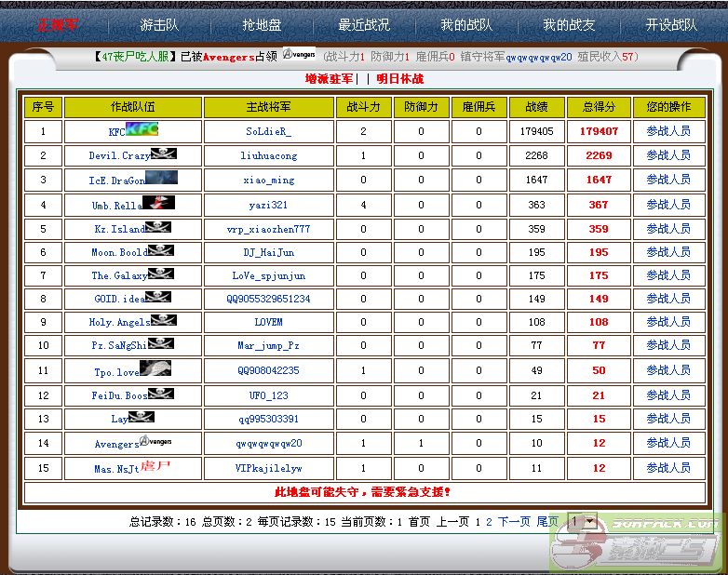
Task: Click the Umb.Rella team emblem icon
Action: 158,202
